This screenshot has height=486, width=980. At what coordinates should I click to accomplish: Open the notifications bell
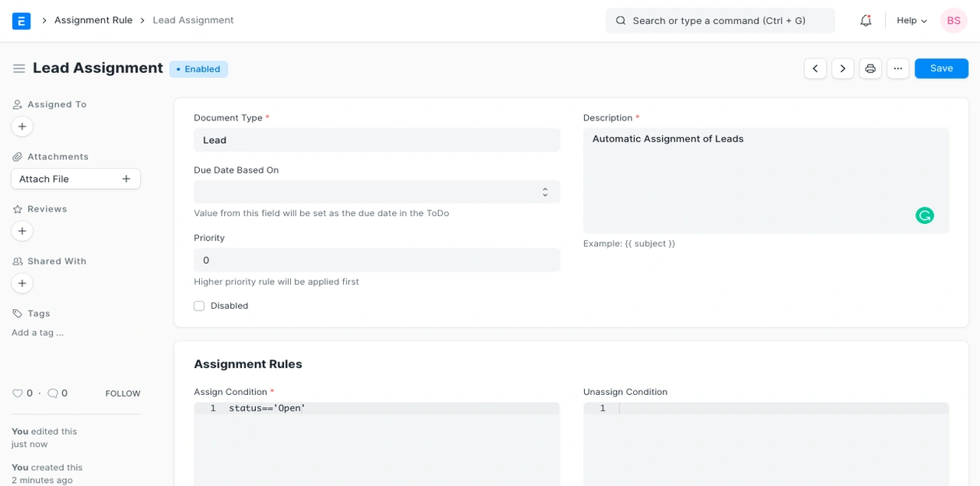point(865,21)
